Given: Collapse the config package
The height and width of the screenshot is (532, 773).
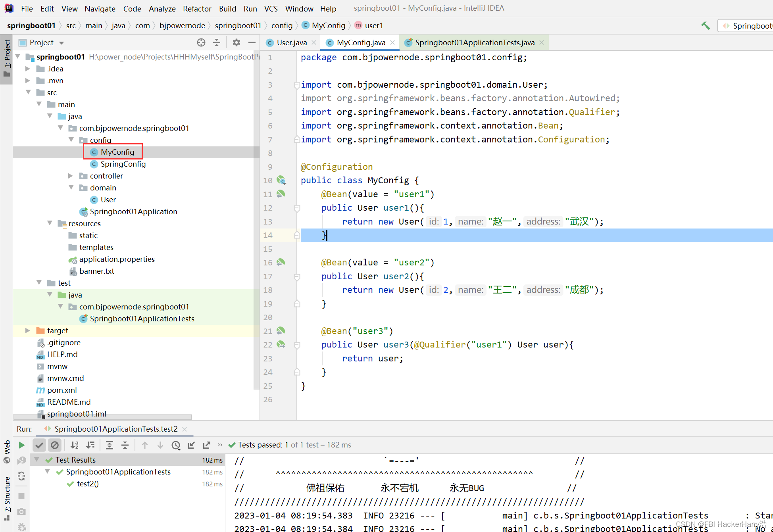Looking at the screenshot, I should coord(71,140).
